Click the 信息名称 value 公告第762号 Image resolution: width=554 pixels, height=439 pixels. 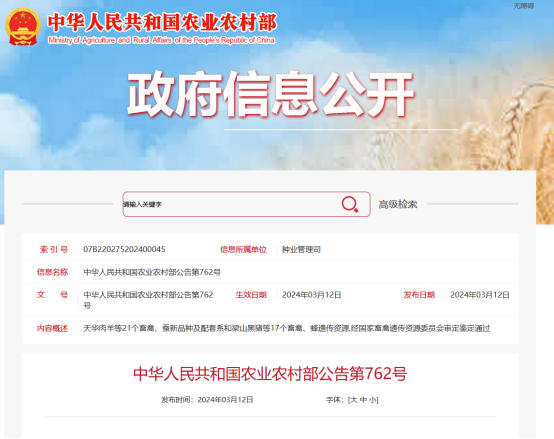click(152, 272)
